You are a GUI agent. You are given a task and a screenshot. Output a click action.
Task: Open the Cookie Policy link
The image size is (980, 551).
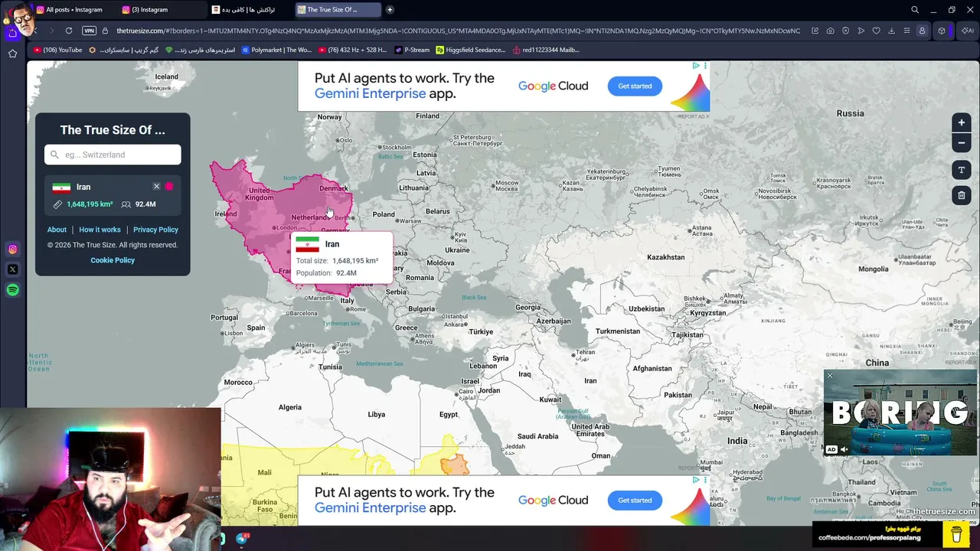(113, 260)
